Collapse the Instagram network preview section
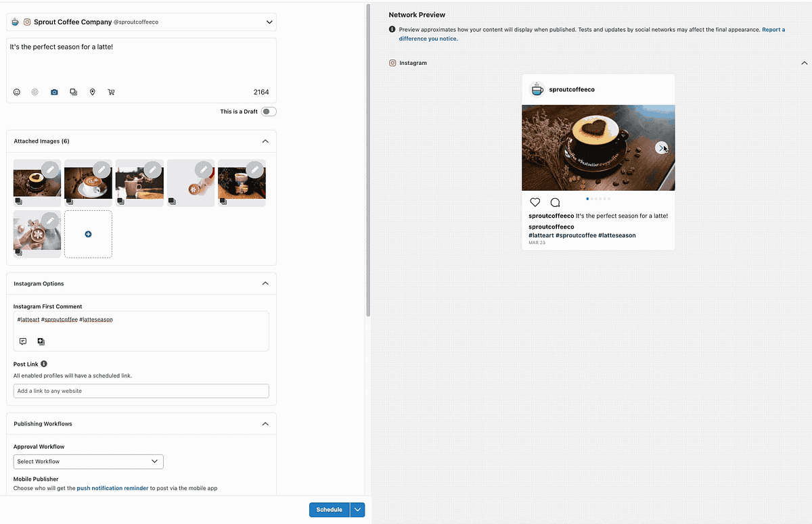 click(x=804, y=62)
